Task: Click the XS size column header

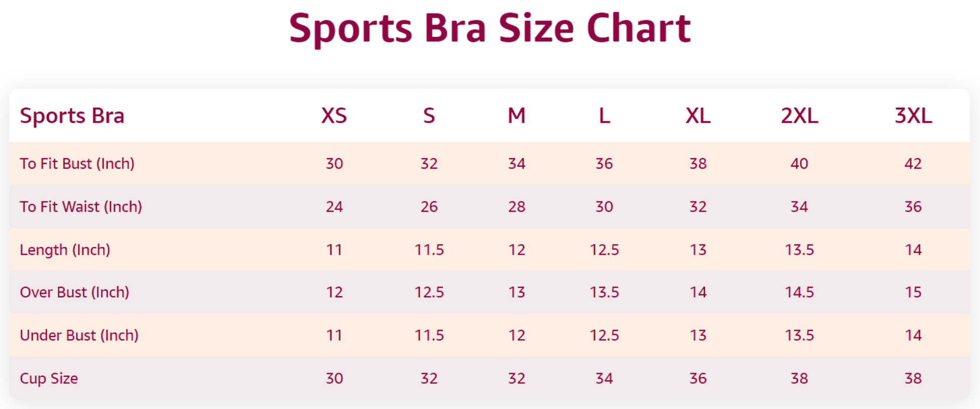Action: (334, 116)
